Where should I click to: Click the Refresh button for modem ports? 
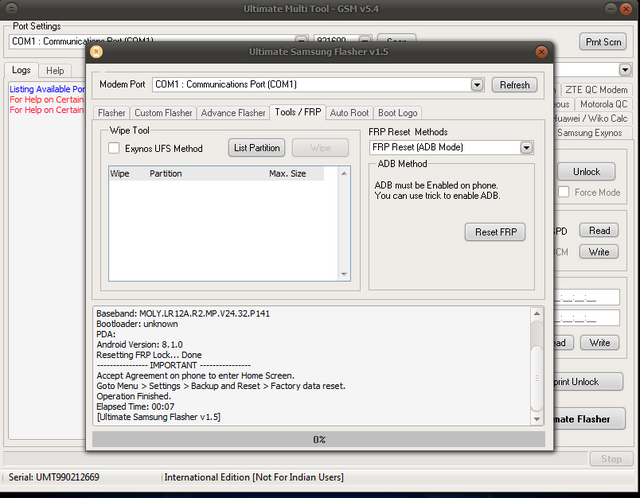(x=514, y=85)
